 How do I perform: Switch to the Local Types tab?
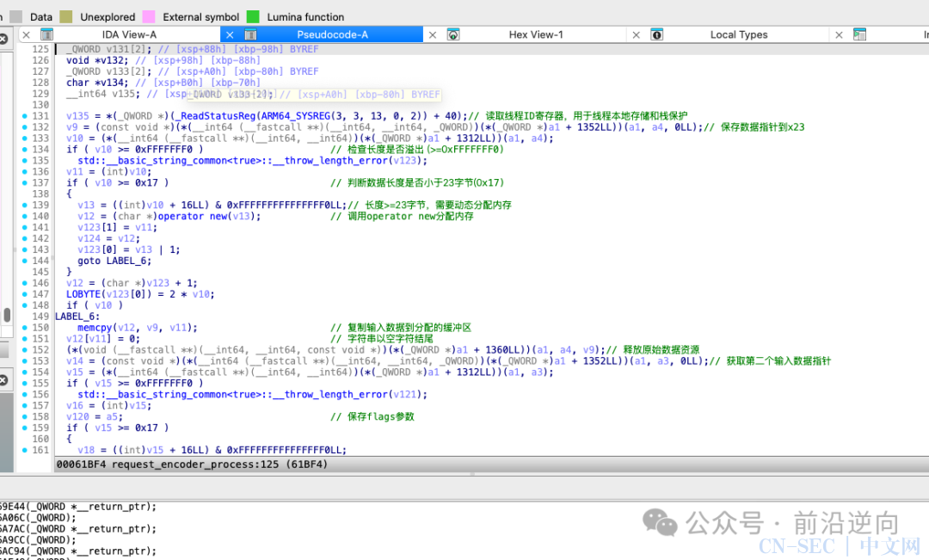point(739,34)
